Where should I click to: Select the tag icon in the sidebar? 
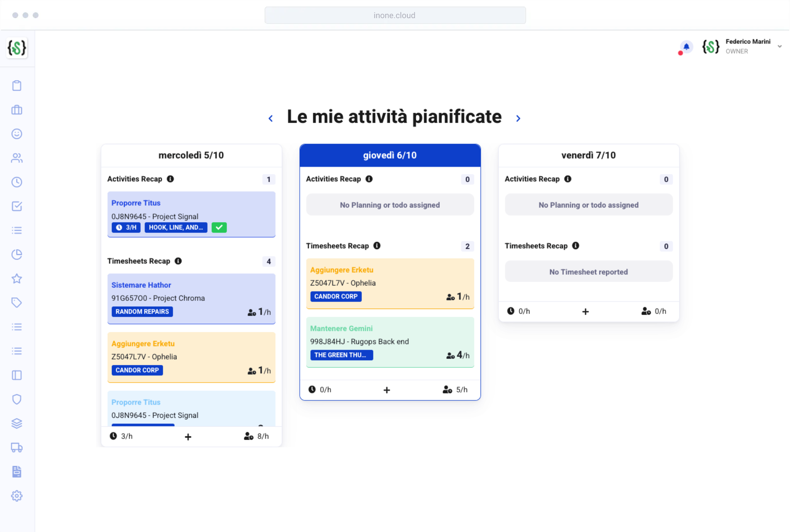17,302
